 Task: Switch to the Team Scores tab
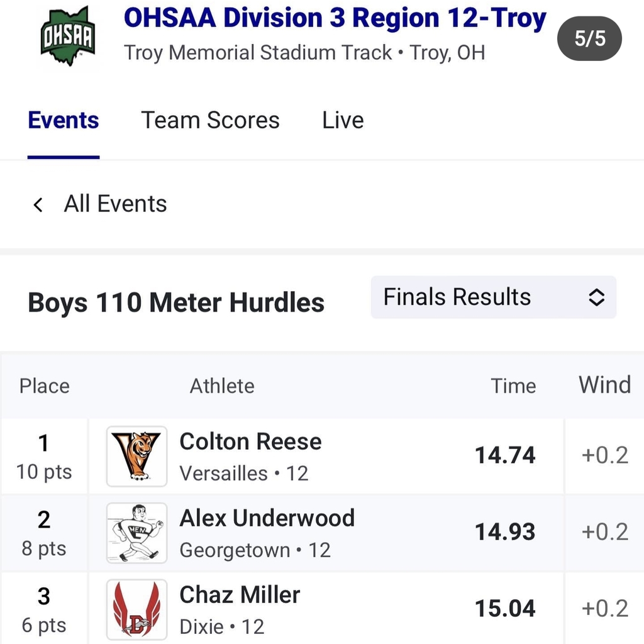pos(210,120)
